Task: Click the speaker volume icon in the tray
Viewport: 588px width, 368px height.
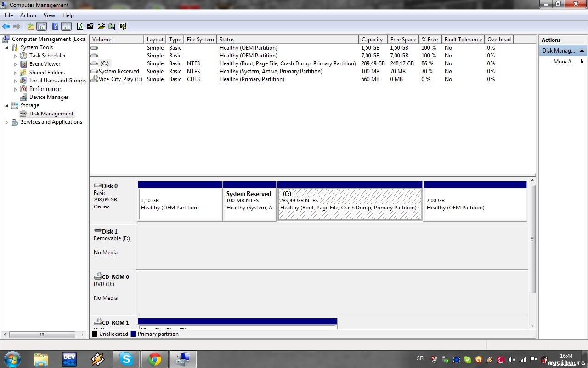Action: click(511, 360)
